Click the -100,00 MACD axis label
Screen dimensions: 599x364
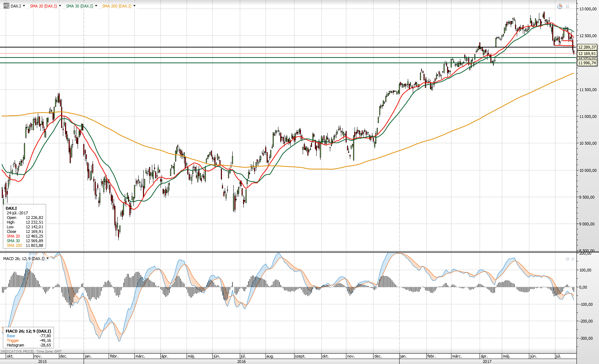(586, 304)
